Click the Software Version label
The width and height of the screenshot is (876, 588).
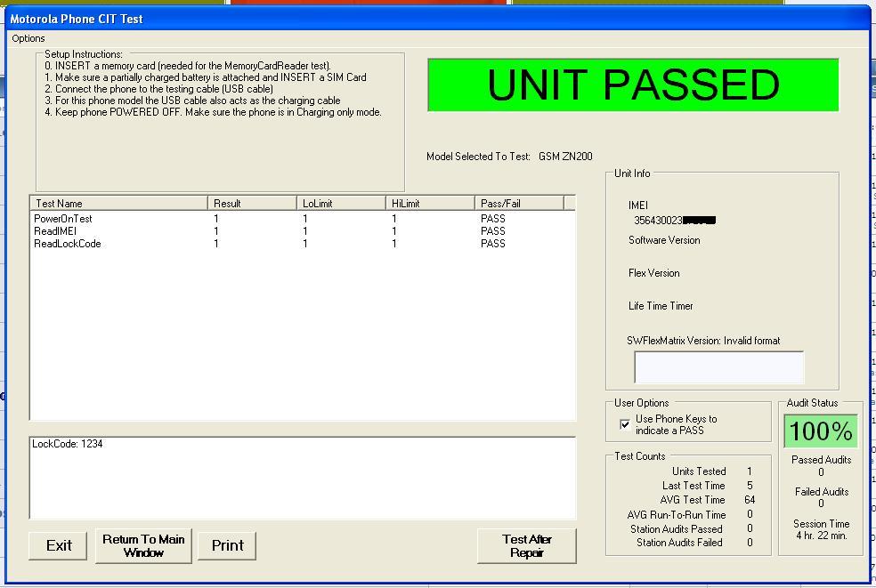[x=664, y=240]
